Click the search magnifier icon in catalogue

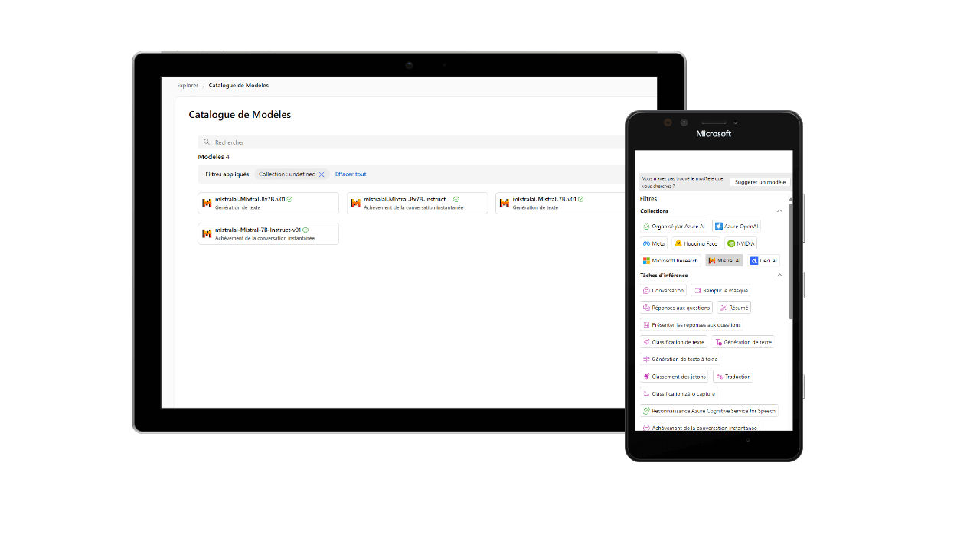tap(207, 142)
